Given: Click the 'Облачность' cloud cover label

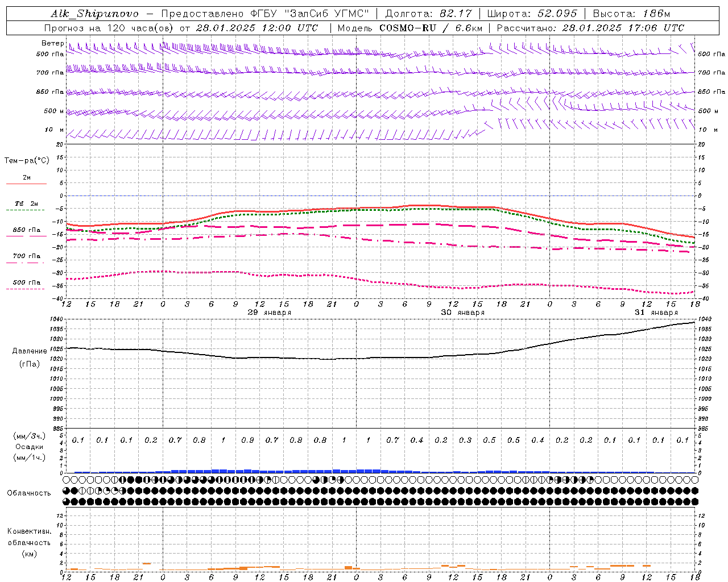Looking at the screenshot, I should [28, 493].
